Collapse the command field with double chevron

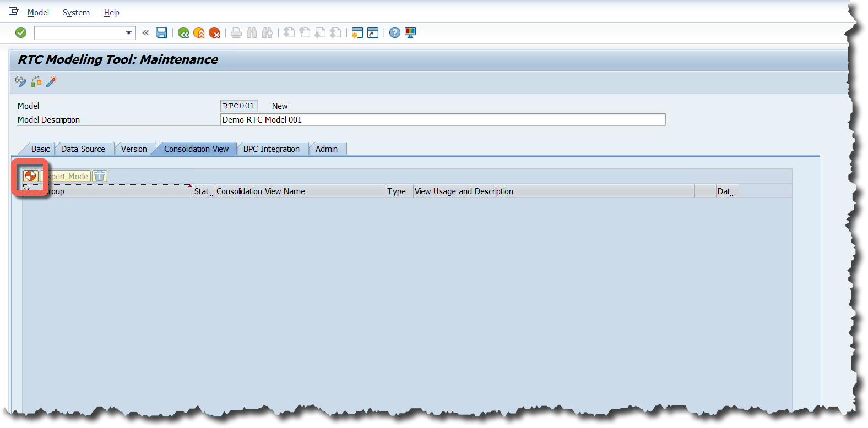click(146, 33)
